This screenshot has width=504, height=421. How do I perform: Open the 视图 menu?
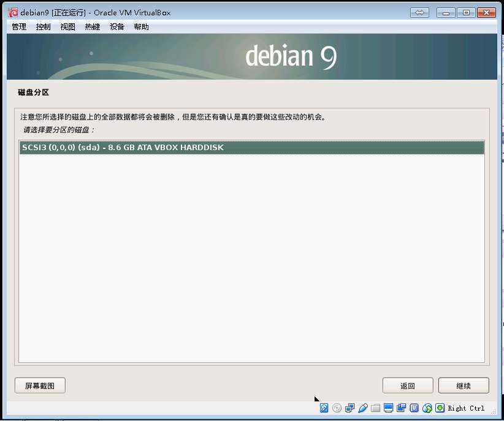coord(68,27)
